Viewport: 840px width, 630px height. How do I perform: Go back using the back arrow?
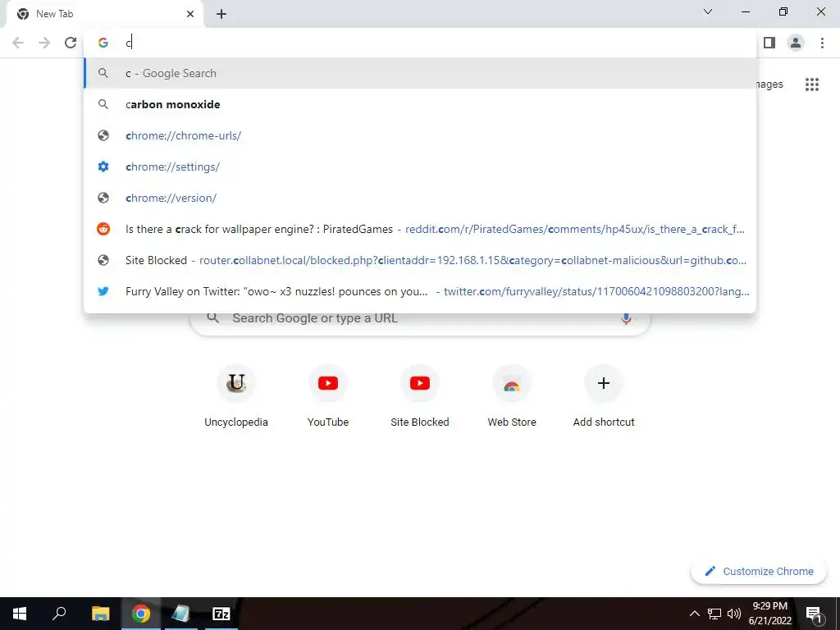click(x=18, y=43)
